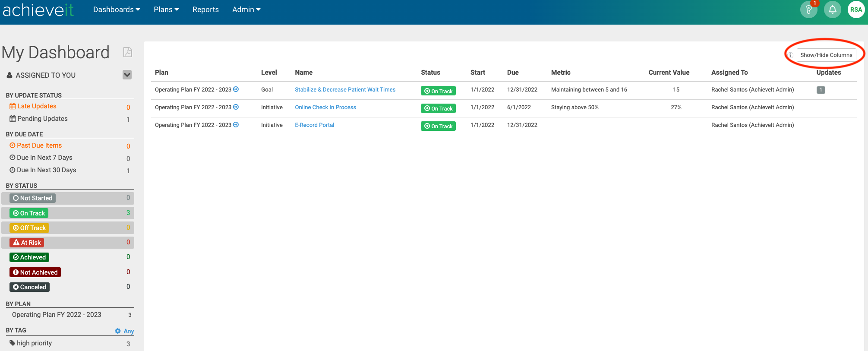Open the notifications bell icon
The image size is (868, 351).
click(x=832, y=9)
